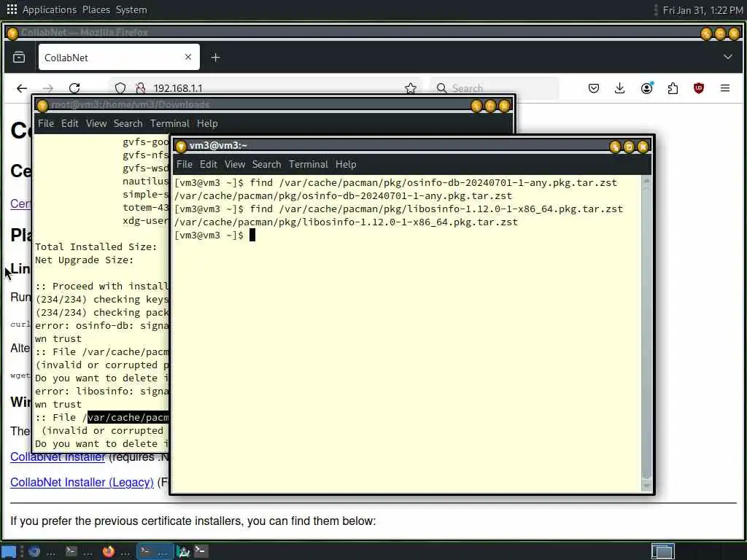Screen dimensions: 747x560
Task: Open File menu in root Downloads terminal
Action: point(46,123)
